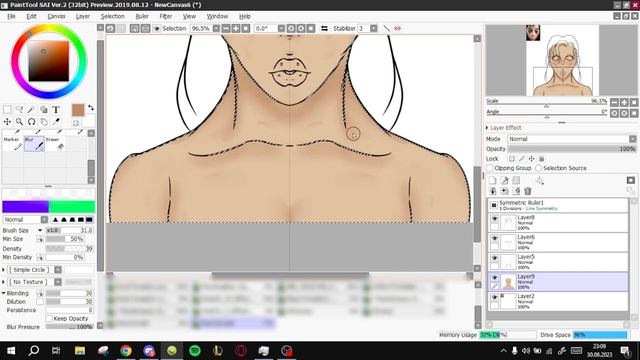Create a new linework layer

[504, 180]
